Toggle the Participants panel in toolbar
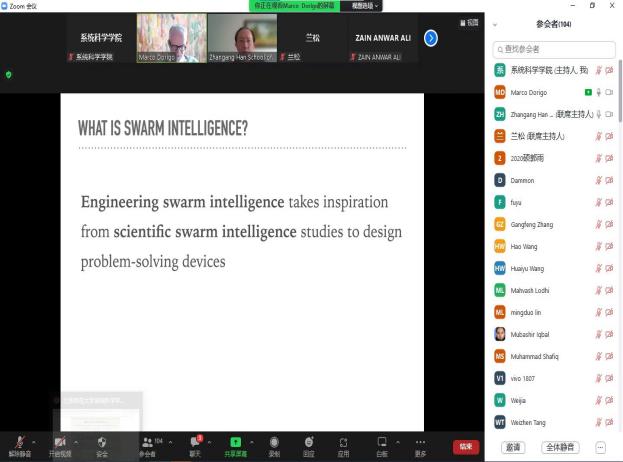The height and width of the screenshot is (462, 623). point(148,442)
